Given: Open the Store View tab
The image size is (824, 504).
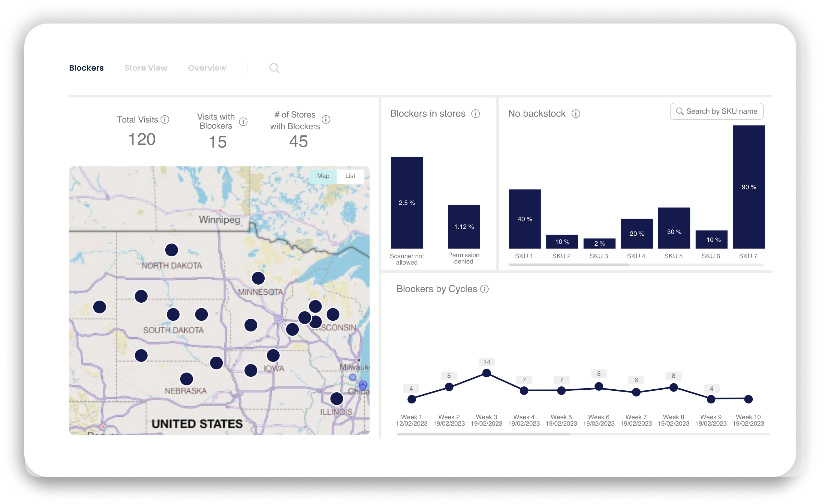Looking at the screenshot, I should point(146,68).
